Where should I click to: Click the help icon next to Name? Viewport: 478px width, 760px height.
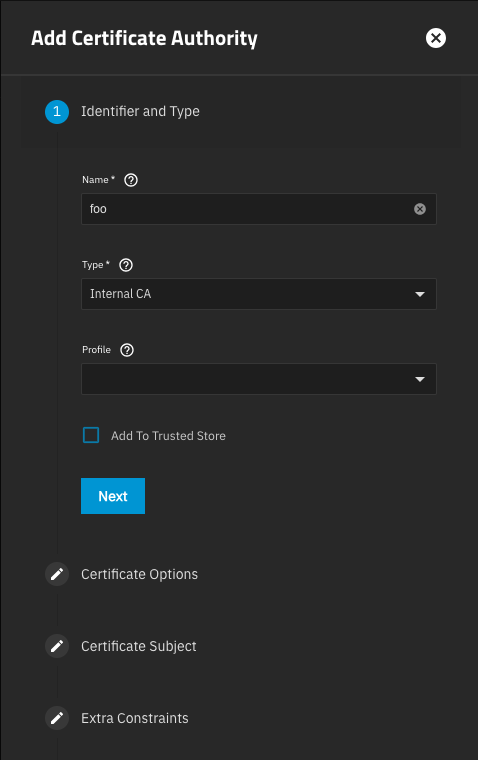click(x=131, y=180)
